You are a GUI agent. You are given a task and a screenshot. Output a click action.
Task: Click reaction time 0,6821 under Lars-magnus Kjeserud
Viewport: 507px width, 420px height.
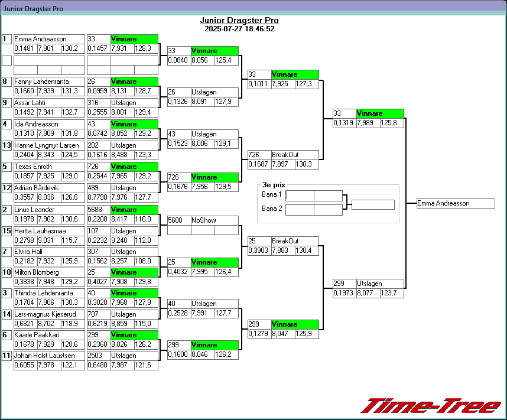click(x=25, y=324)
